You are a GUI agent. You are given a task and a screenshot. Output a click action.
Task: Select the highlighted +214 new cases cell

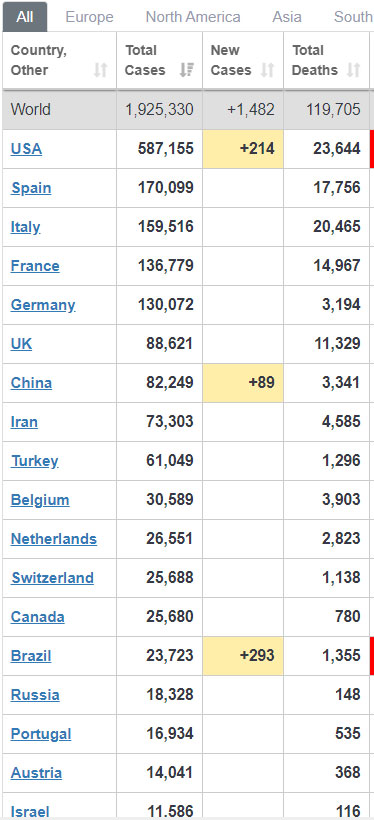tap(243, 149)
